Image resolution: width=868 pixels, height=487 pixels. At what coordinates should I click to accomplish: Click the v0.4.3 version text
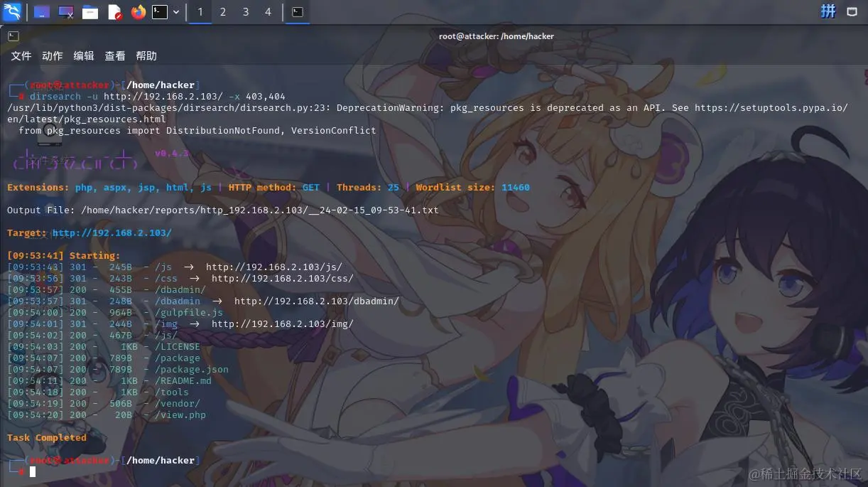click(172, 154)
